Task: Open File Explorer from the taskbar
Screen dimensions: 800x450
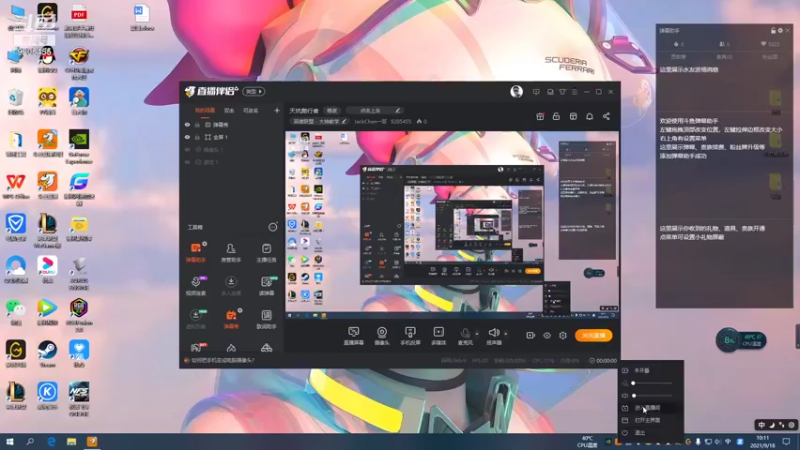Action: pyautogui.click(x=71, y=442)
